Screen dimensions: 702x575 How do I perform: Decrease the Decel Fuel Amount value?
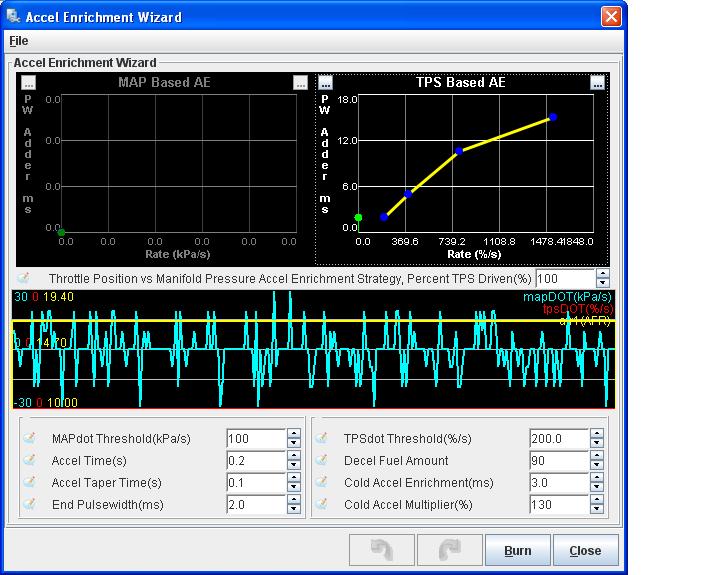pos(597,465)
